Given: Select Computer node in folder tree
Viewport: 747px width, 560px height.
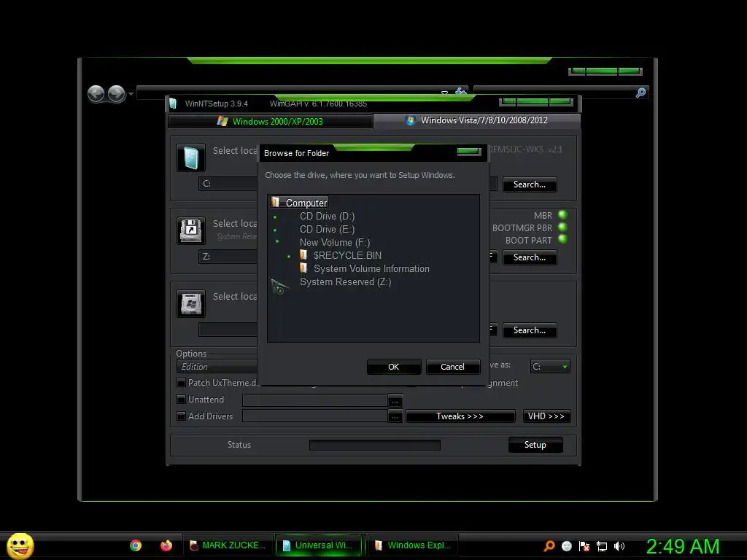Looking at the screenshot, I should (x=306, y=203).
